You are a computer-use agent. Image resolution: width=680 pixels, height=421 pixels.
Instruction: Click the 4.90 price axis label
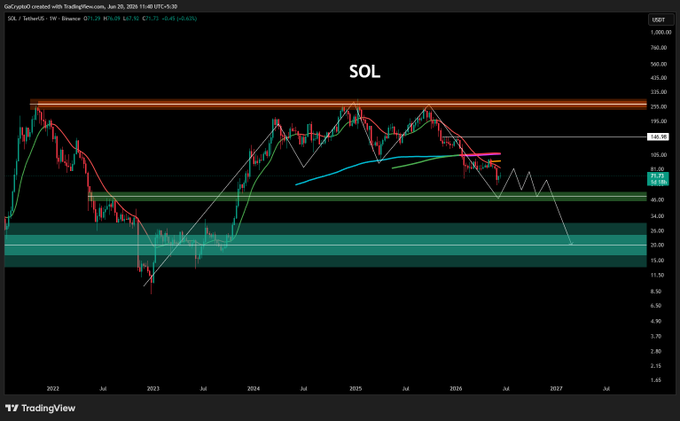coord(657,321)
